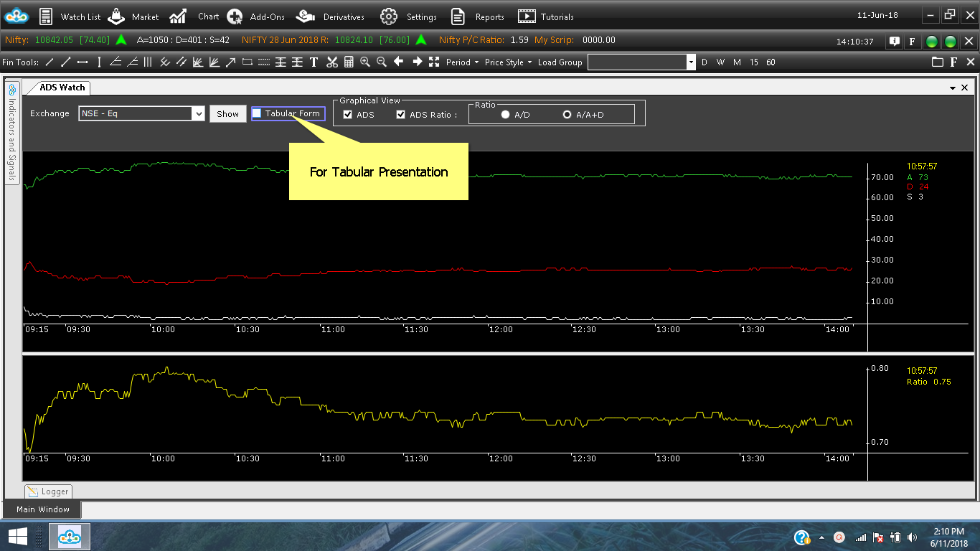Image resolution: width=980 pixels, height=551 pixels.
Task: Set 15 minute timeframe
Action: [x=754, y=62]
